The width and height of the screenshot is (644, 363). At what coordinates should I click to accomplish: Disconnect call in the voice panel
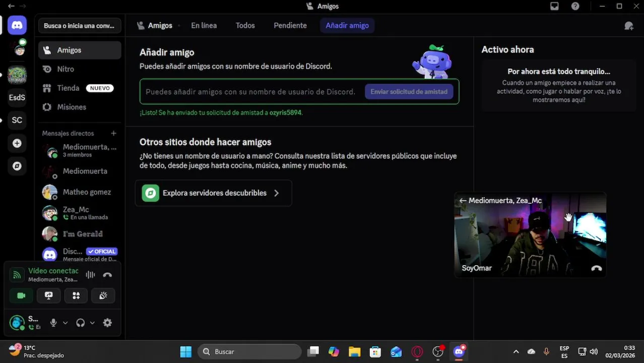pos(107,275)
